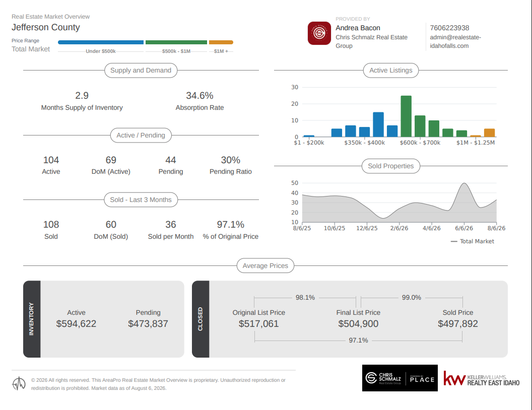Click the 99.0% ratio label

tap(412, 298)
